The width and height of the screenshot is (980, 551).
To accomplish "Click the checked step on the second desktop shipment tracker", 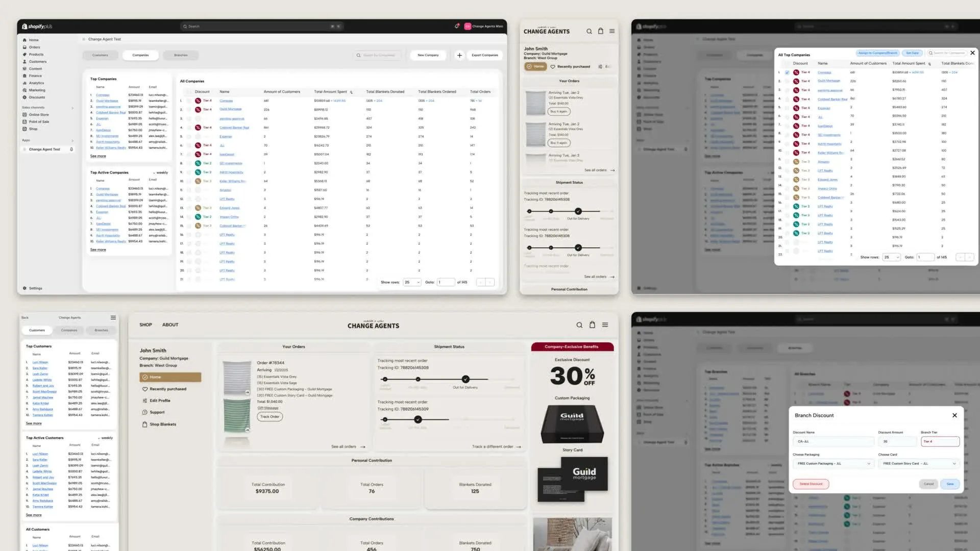I will [x=418, y=419].
